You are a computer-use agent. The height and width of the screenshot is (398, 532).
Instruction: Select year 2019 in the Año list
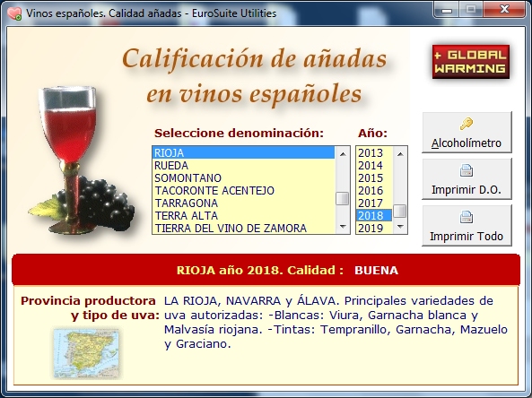374,229
